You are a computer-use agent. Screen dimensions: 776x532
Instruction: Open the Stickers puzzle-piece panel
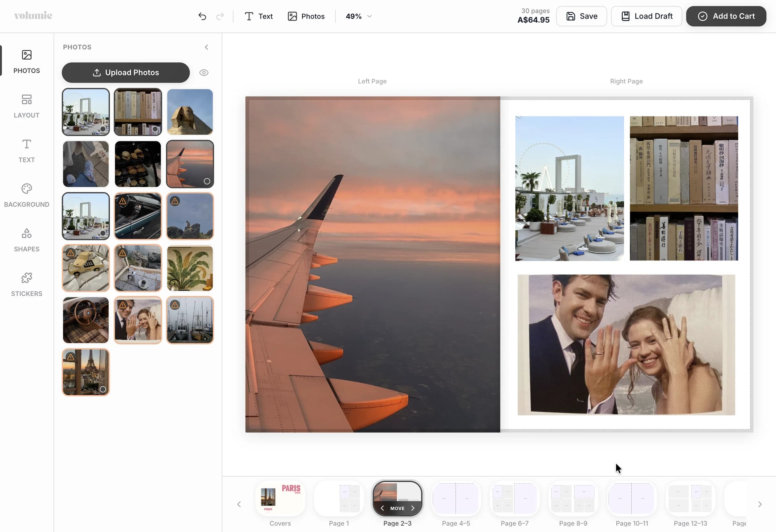(x=27, y=284)
